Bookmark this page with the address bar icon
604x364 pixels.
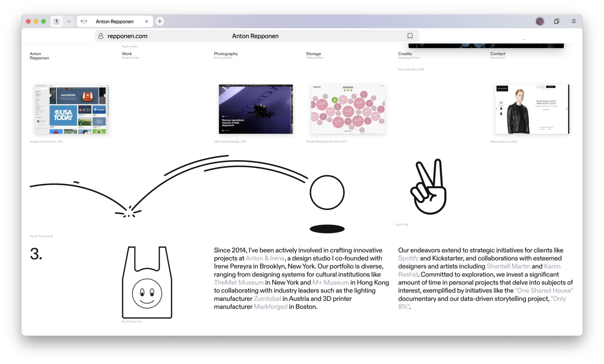pos(410,36)
